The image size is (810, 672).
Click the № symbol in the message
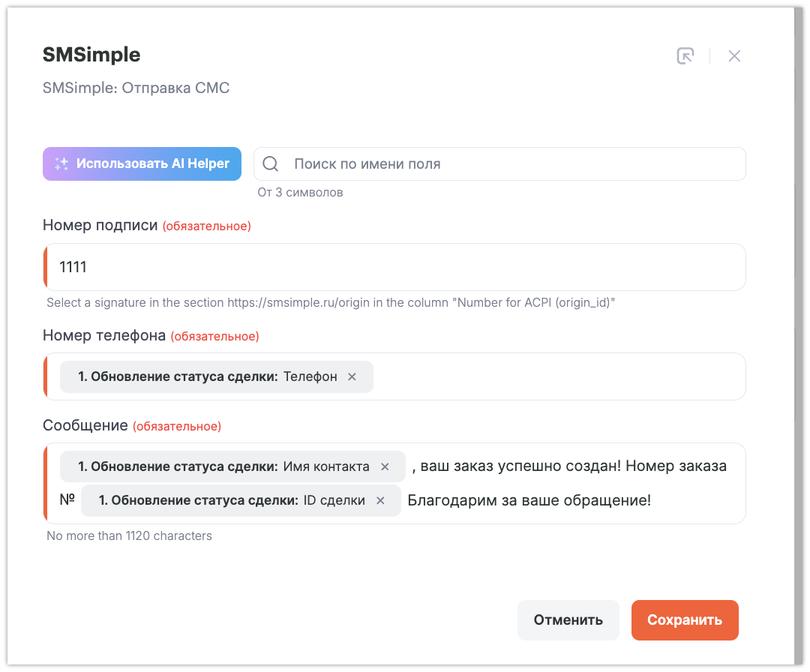[x=67, y=499]
